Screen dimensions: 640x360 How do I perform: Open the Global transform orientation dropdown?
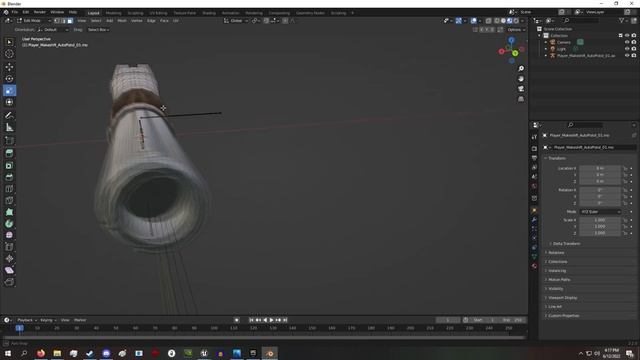point(236,20)
